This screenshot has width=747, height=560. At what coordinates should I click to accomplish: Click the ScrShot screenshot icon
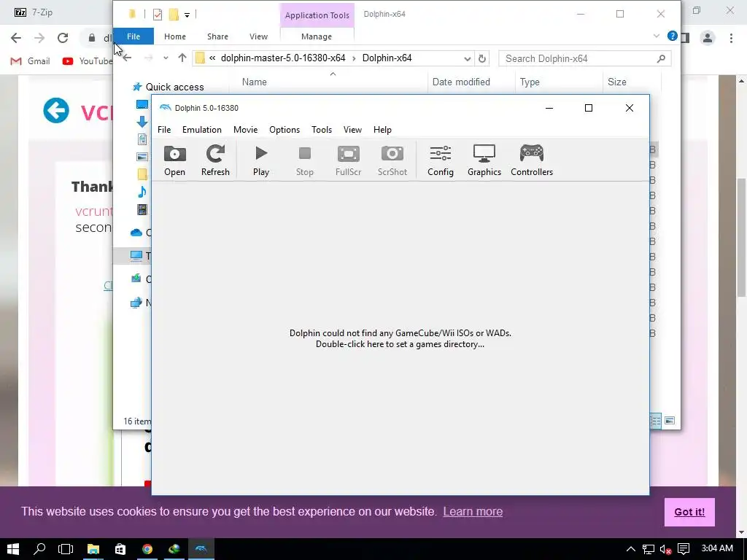392,160
